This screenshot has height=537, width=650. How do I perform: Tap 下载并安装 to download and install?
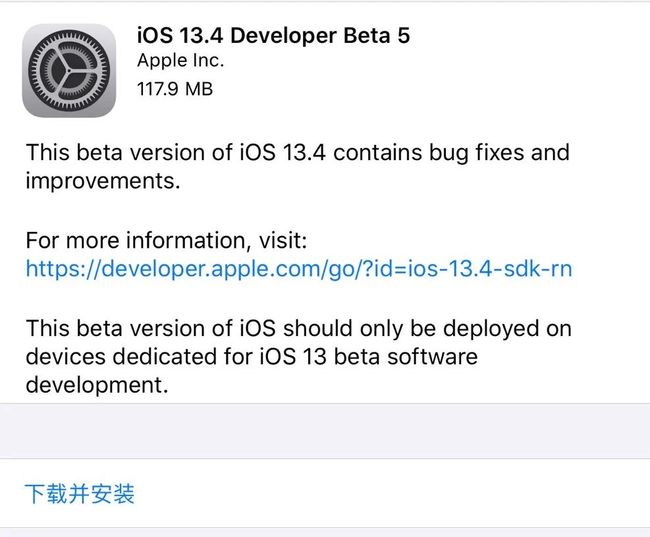80,493
